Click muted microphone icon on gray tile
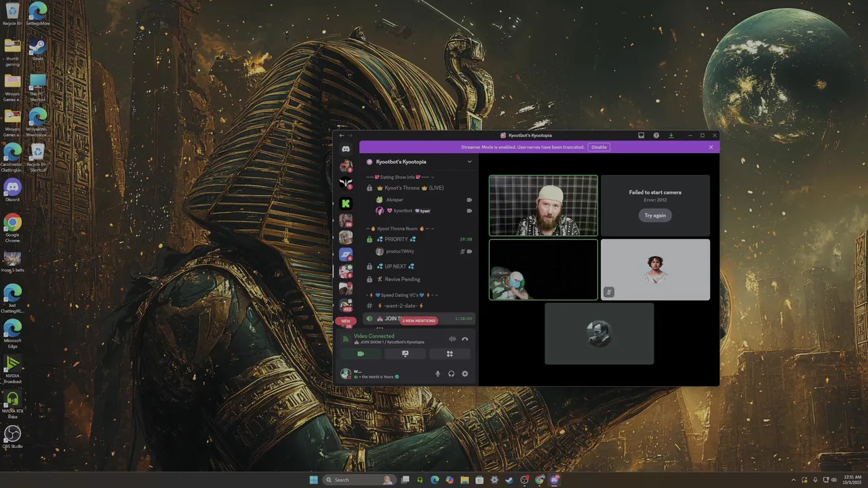The width and height of the screenshot is (868, 488). coord(609,292)
